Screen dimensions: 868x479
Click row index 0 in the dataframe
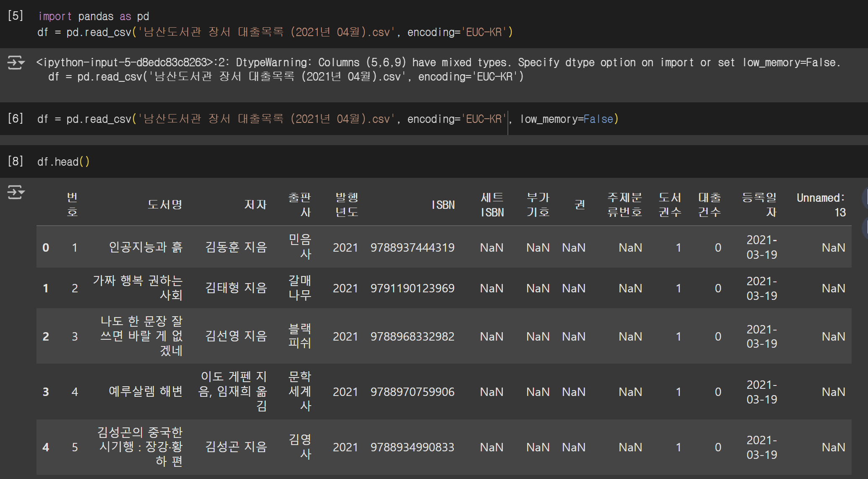[x=46, y=247]
